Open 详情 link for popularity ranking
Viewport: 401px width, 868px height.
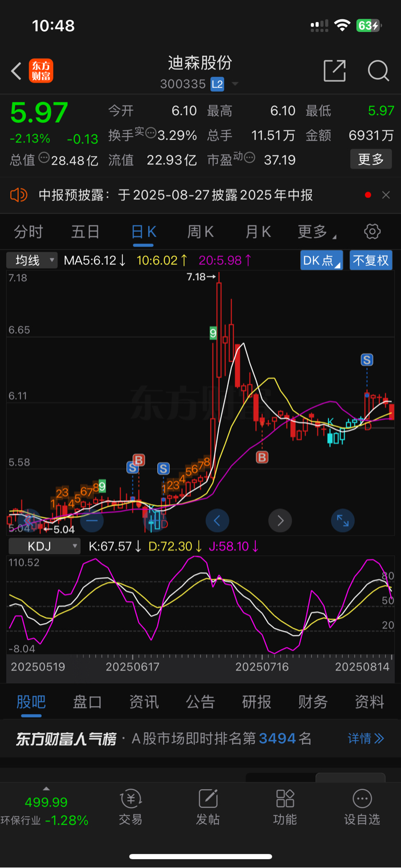[x=366, y=739]
